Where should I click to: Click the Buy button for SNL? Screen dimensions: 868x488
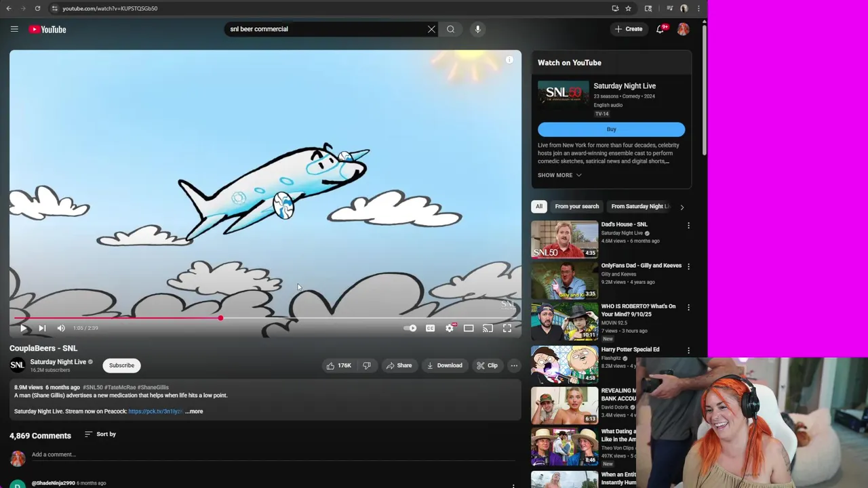click(x=611, y=129)
